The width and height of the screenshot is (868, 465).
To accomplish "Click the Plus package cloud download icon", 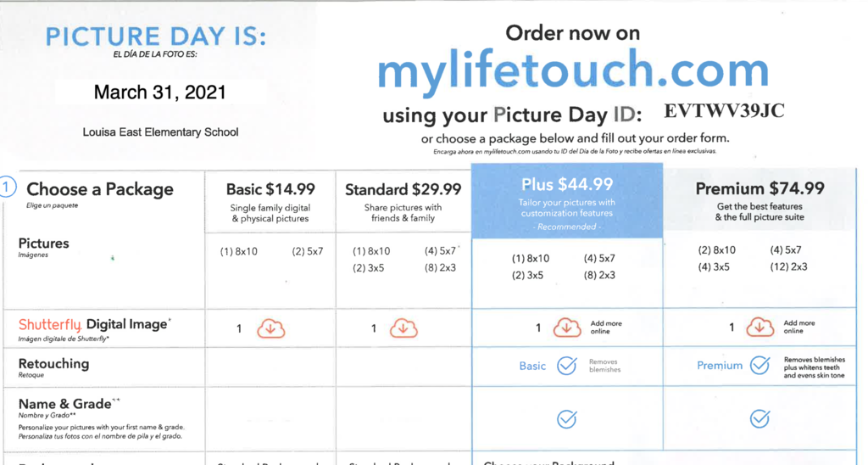I will click(x=567, y=328).
